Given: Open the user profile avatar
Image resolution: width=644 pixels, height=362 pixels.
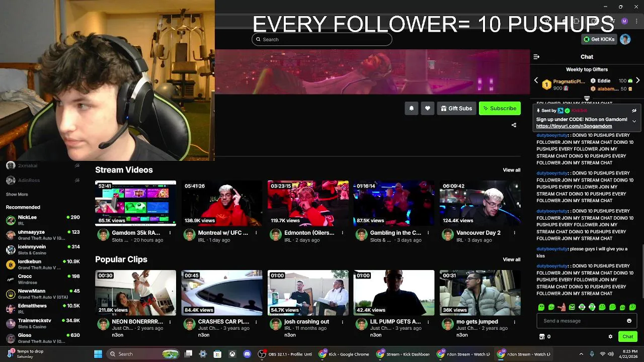Looking at the screenshot, I should (x=625, y=39).
